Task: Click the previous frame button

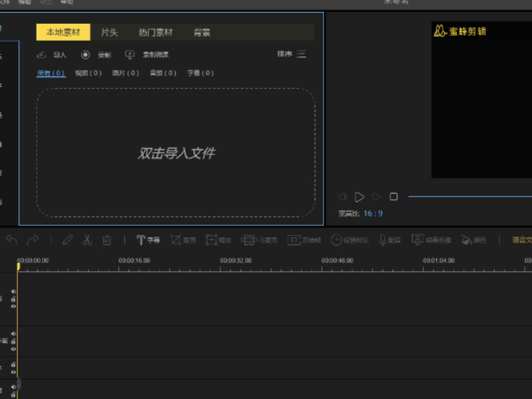Action: (343, 197)
